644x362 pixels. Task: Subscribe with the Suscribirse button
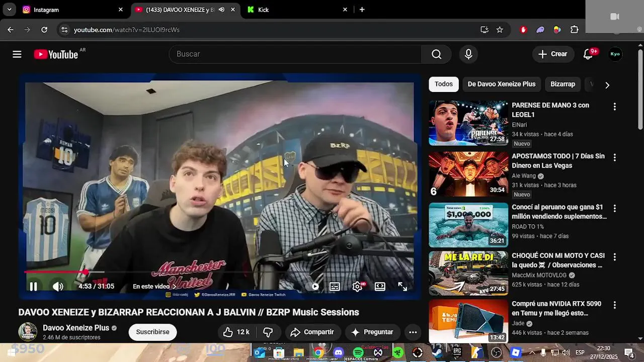coord(152,332)
